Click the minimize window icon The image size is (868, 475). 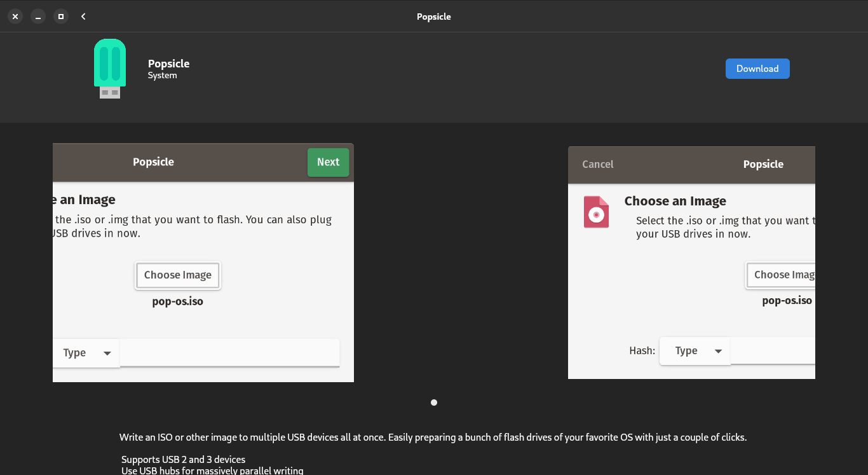click(x=37, y=16)
